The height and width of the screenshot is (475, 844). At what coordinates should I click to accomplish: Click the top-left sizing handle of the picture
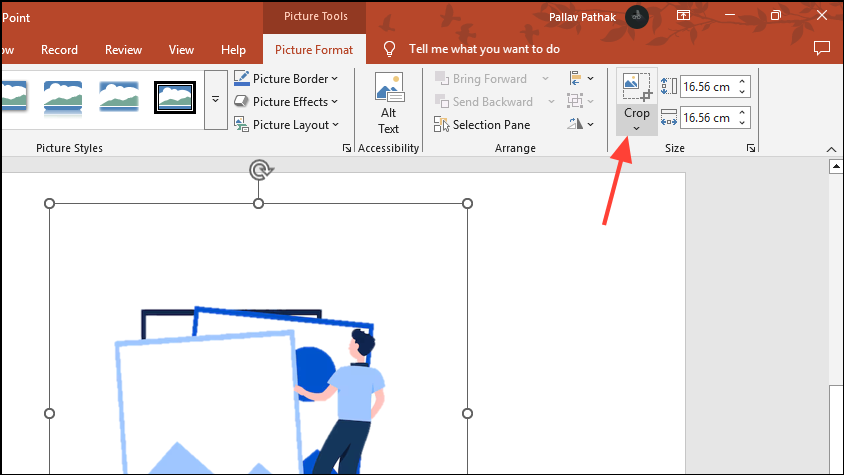click(x=50, y=204)
